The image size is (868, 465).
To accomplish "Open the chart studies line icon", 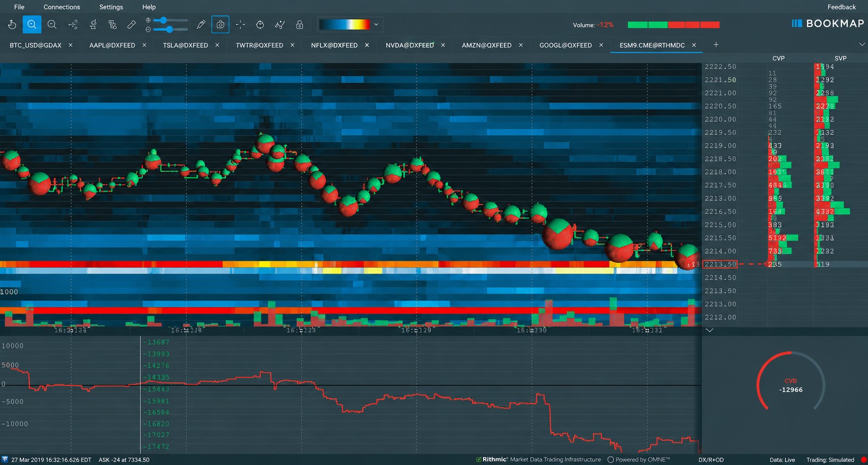I will (x=280, y=24).
